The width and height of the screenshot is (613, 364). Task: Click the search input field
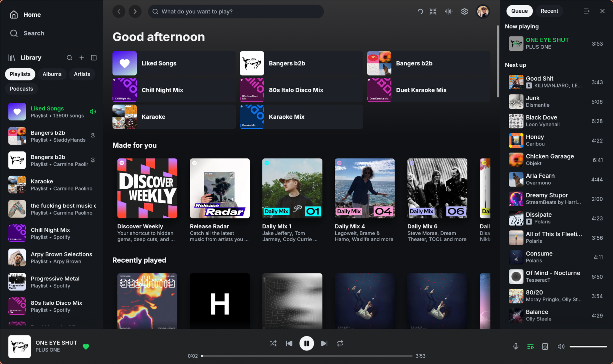click(236, 12)
